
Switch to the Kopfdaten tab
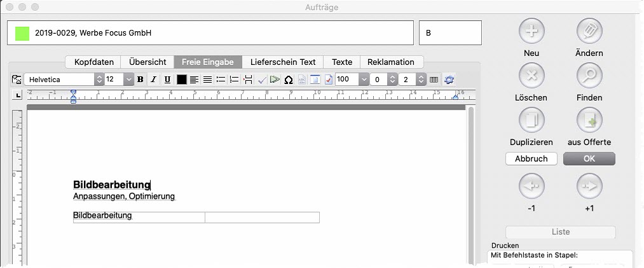click(x=94, y=62)
